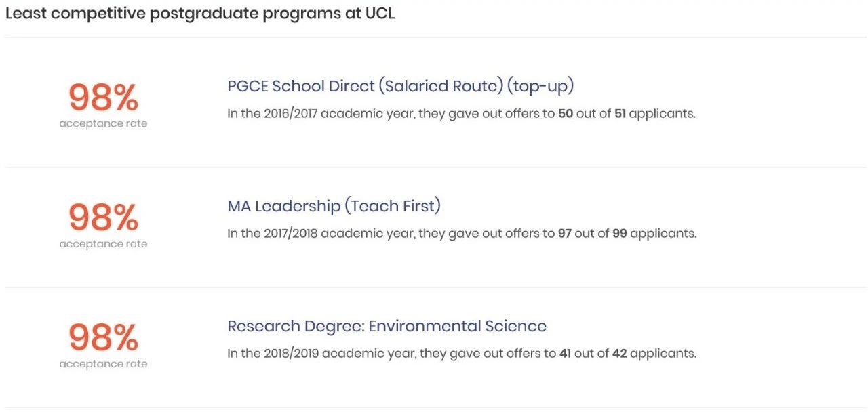868x412 pixels.
Task: Click the 98% figure beside MA Leadership
Action: (103, 218)
